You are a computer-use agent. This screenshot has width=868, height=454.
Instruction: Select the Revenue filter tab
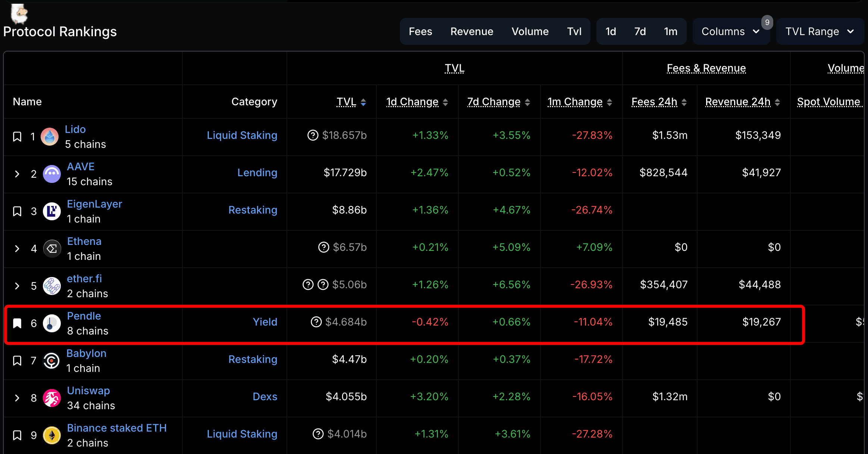pyautogui.click(x=472, y=31)
